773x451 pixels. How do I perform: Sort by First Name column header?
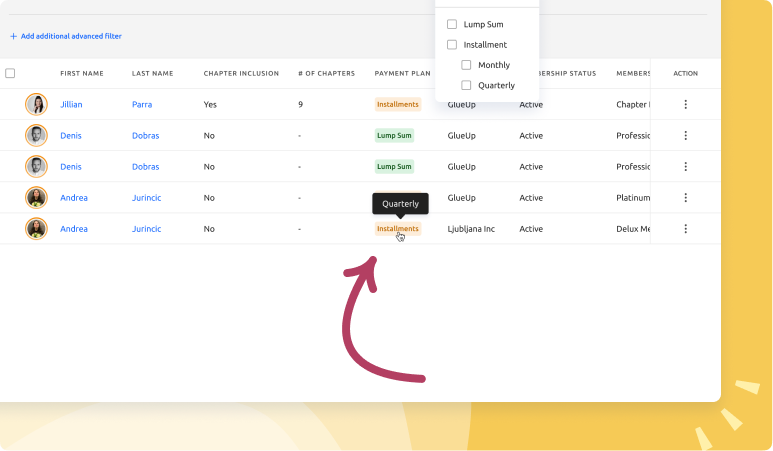(82, 73)
